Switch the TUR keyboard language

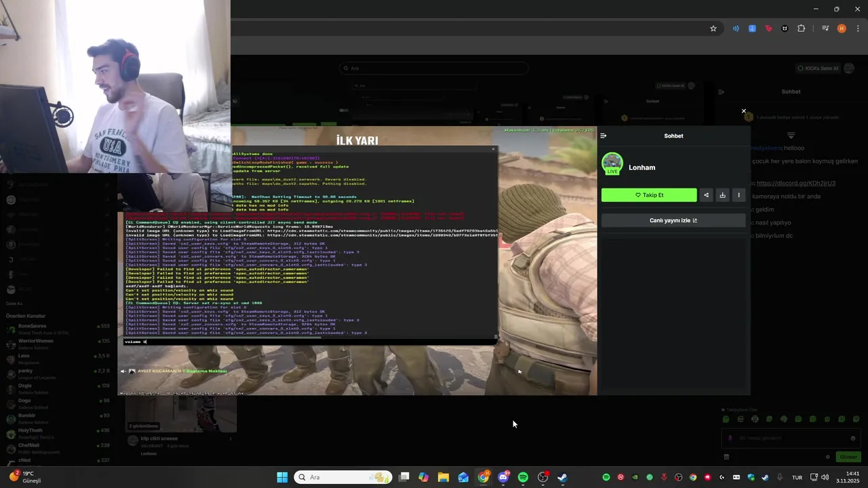coord(797,477)
